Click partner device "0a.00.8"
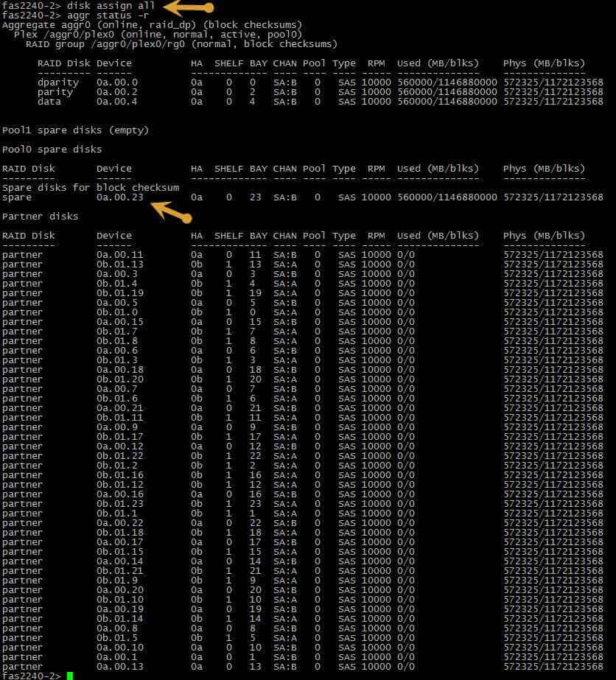 click(116, 628)
